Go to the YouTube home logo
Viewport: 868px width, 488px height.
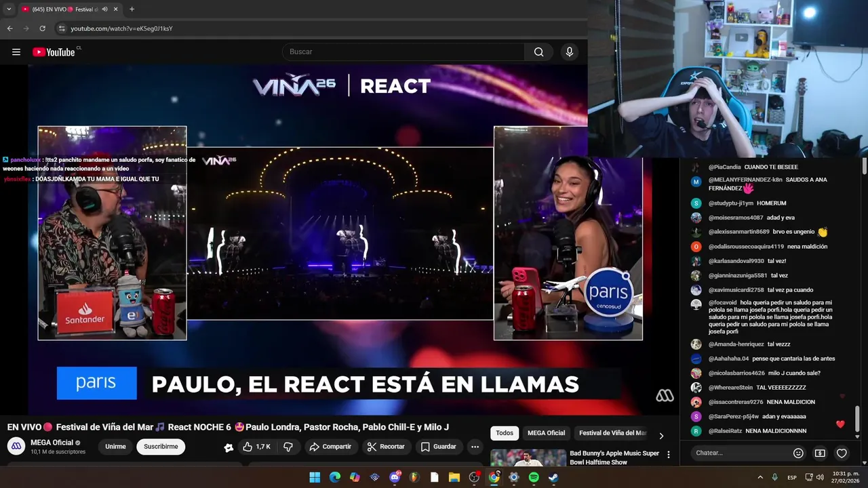click(x=56, y=52)
